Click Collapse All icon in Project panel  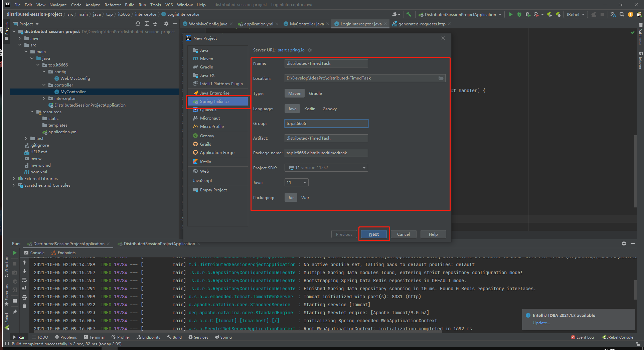pyautogui.click(x=155, y=24)
